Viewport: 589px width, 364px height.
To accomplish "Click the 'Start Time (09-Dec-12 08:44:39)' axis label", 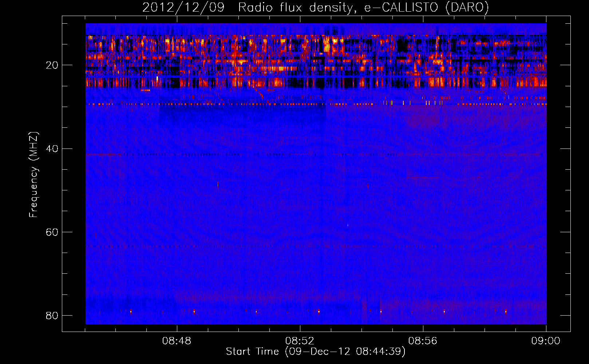I will click(x=316, y=352).
